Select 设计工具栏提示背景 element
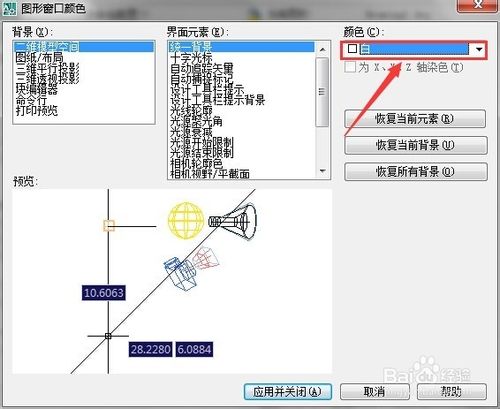Screen dimensions: 500x409 242,100
